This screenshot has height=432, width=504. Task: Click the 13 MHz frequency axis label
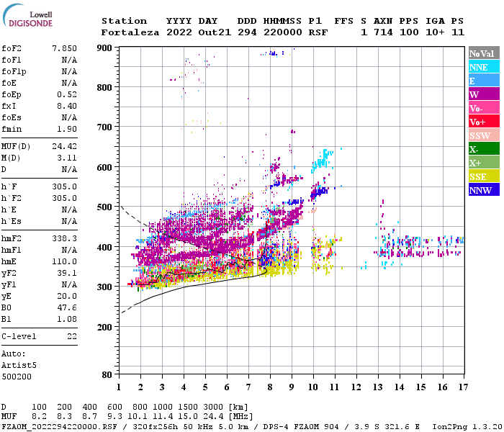coord(378,387)
